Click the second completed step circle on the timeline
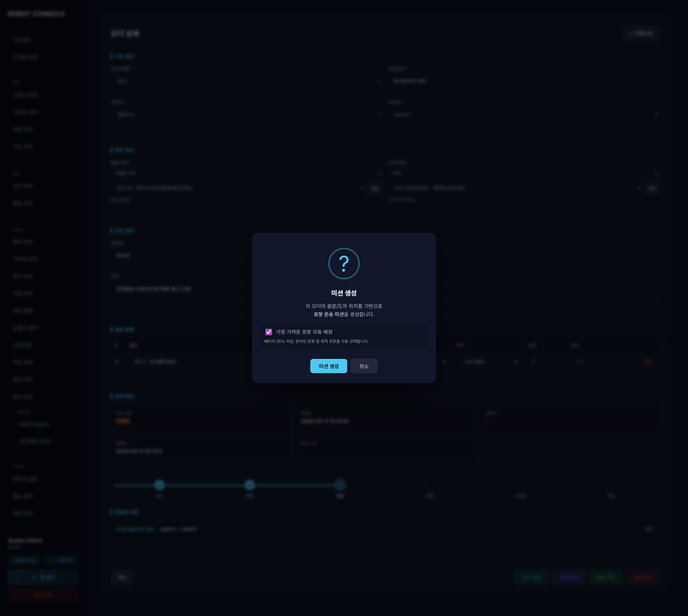The image size is (688, 616). [x=250, y=485]
